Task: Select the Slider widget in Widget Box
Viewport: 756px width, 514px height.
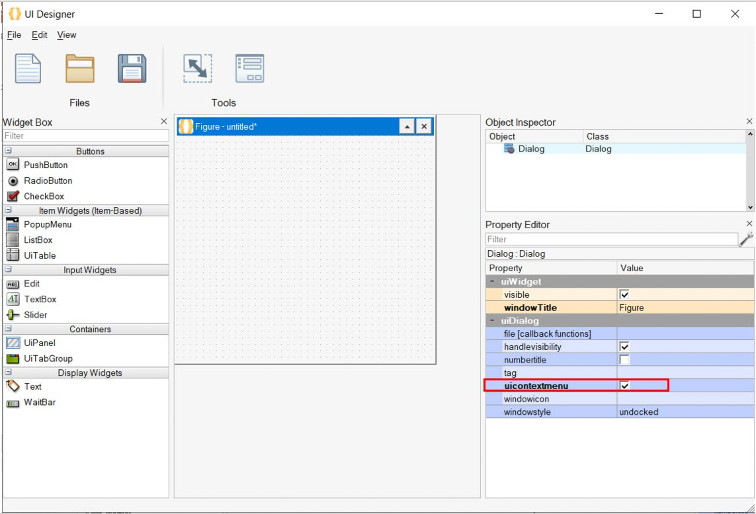Action: point(35,315)
